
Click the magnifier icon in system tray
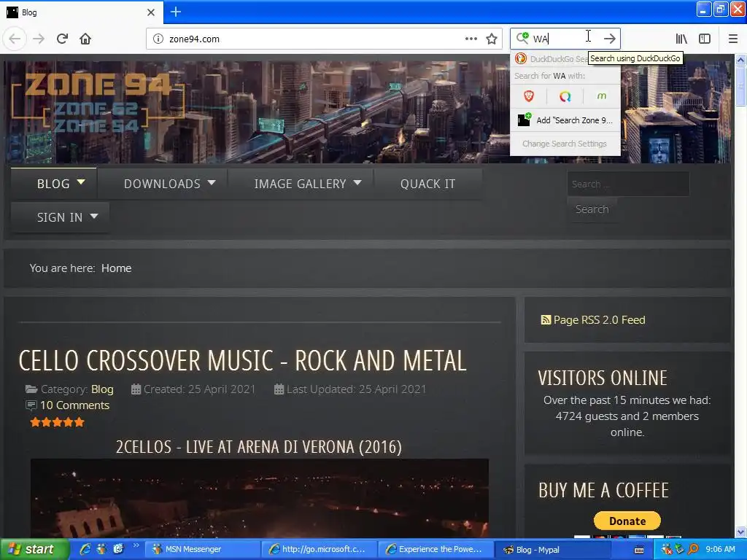pyautogui.click(x=693, y=550)
